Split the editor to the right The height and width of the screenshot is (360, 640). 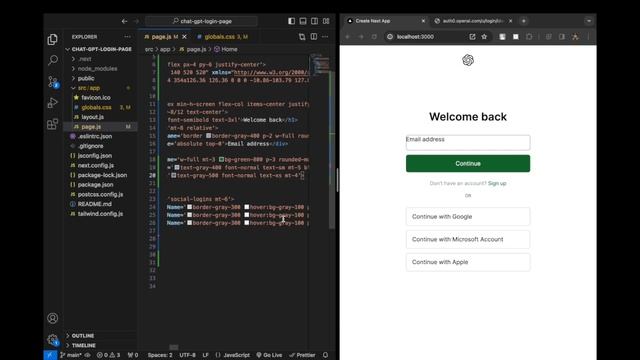tap(313, 37)
